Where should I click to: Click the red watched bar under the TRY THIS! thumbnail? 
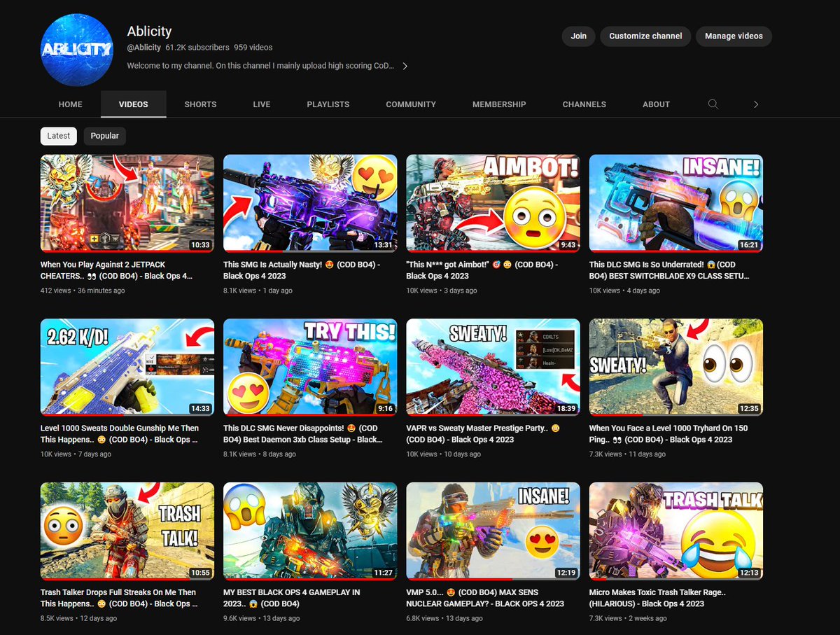tap(310, 415)
